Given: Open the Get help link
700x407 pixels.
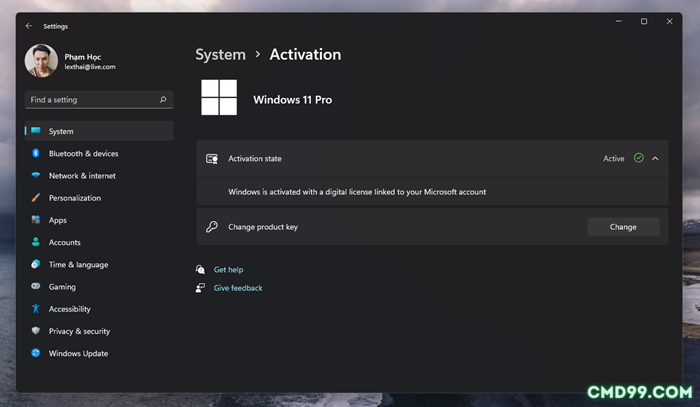Looking at the screenshot, I should point(229,270).
